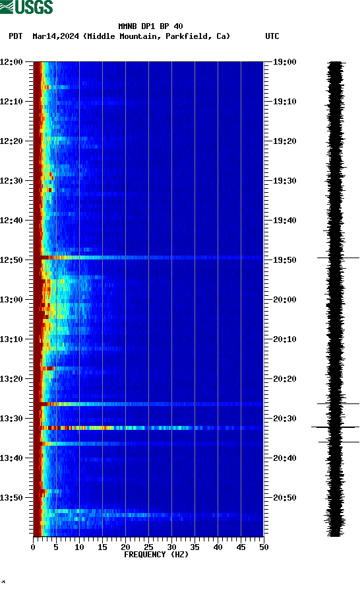The image size is (364, 589).
Task: Click the 19:30 UTC time label
Action: tap(285, 181)
